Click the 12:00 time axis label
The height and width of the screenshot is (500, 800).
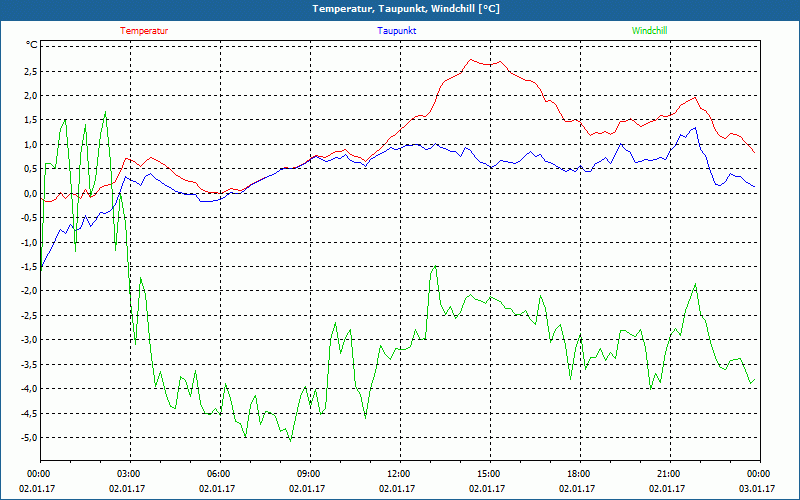point(400,473)
